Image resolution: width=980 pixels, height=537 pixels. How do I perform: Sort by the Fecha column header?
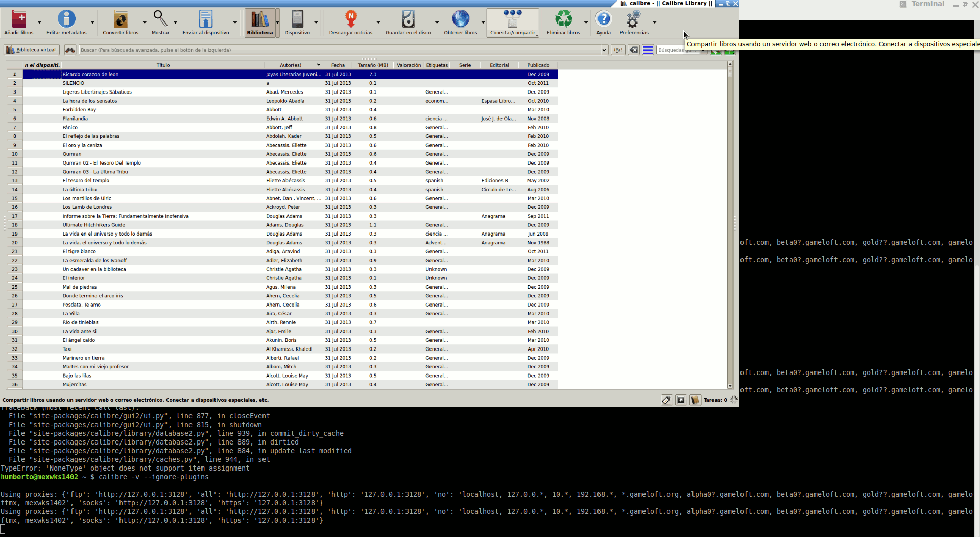click(338, 65)
